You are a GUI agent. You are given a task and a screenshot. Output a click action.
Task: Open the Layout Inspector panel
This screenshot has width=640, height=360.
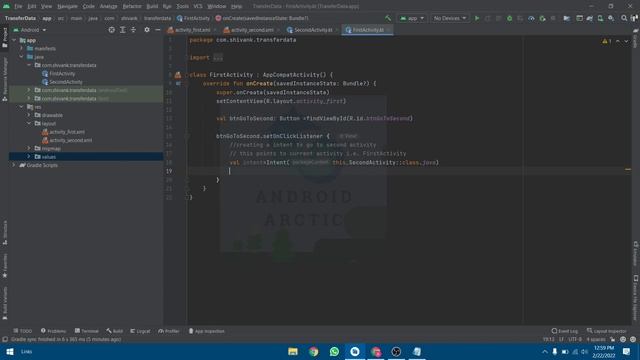pos(607,331)
